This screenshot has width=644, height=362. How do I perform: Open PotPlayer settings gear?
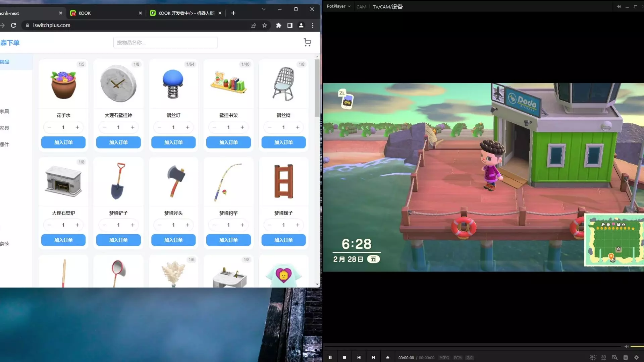pos(637,358)
